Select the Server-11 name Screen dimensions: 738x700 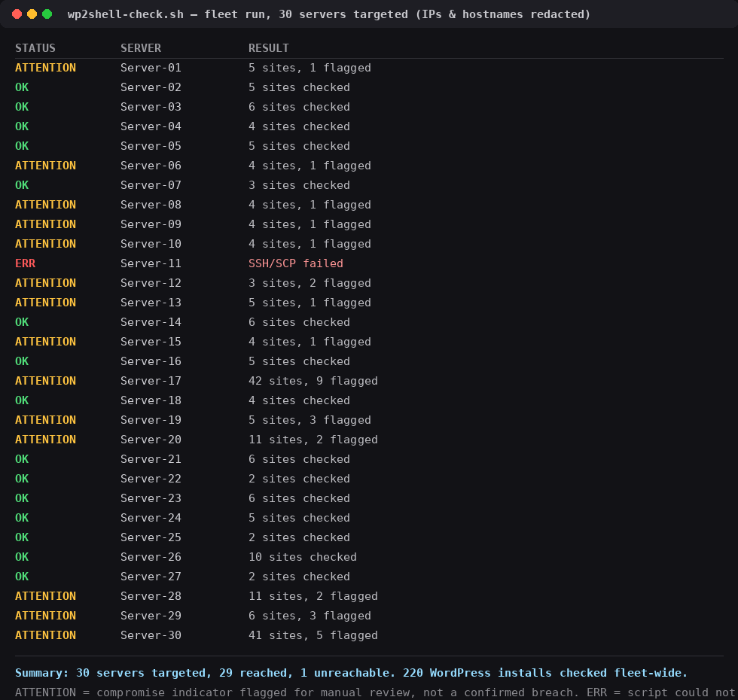point(151,263)
